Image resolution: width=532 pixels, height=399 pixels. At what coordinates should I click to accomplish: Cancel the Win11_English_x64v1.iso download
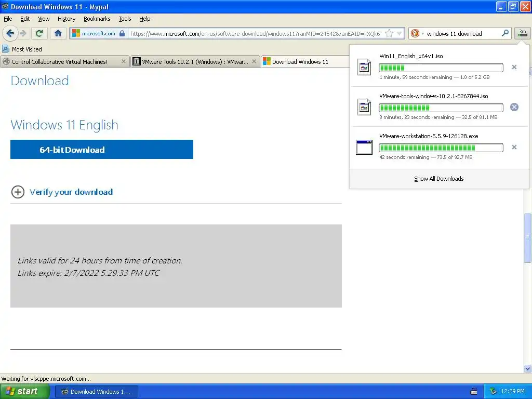(514, 67)
